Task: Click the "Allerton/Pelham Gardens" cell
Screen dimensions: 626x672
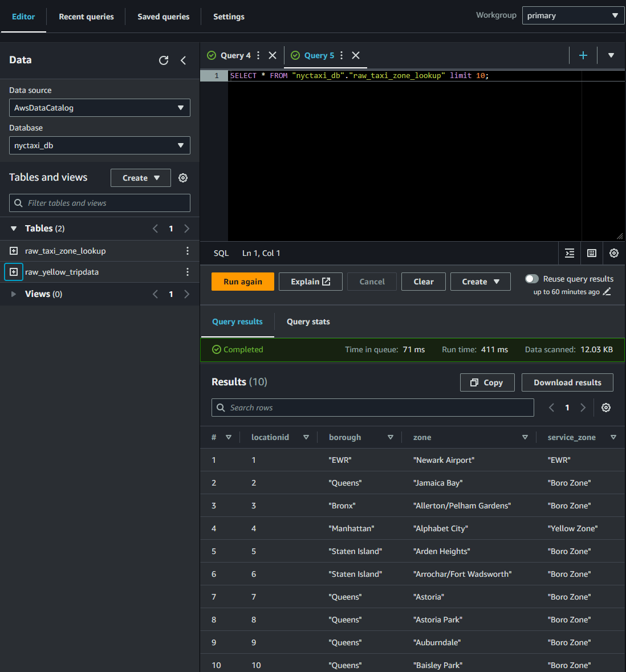Action: [x=462, y=506]
